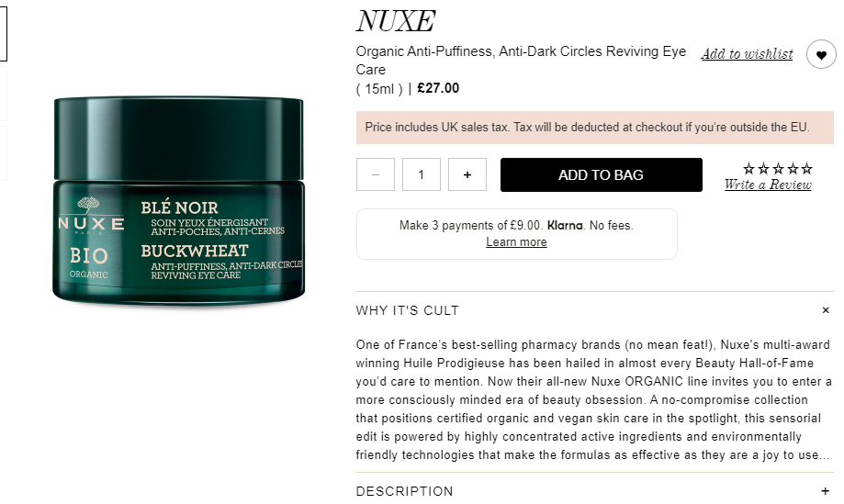The image size is (844, 504).
Task: Click the product title text
Action: pyautogui.click(x=521, y=61)
